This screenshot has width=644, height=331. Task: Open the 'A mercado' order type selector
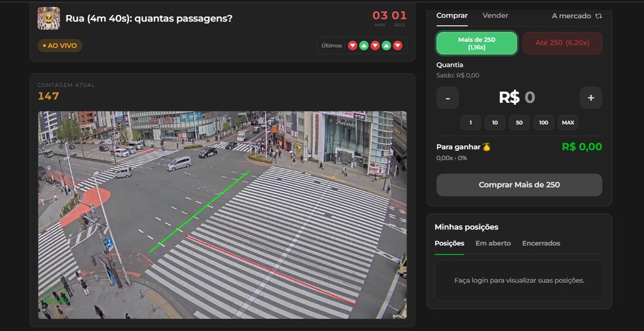(571, 16)
